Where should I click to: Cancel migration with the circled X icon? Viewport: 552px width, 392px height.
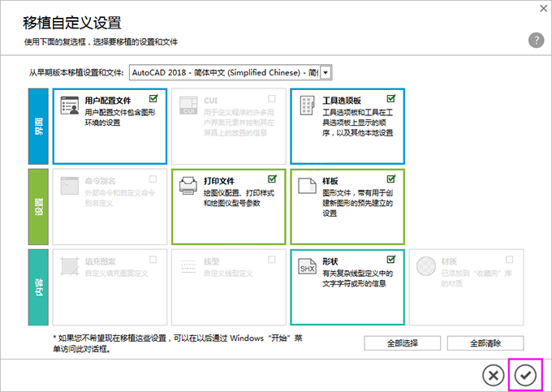point(493,374)
